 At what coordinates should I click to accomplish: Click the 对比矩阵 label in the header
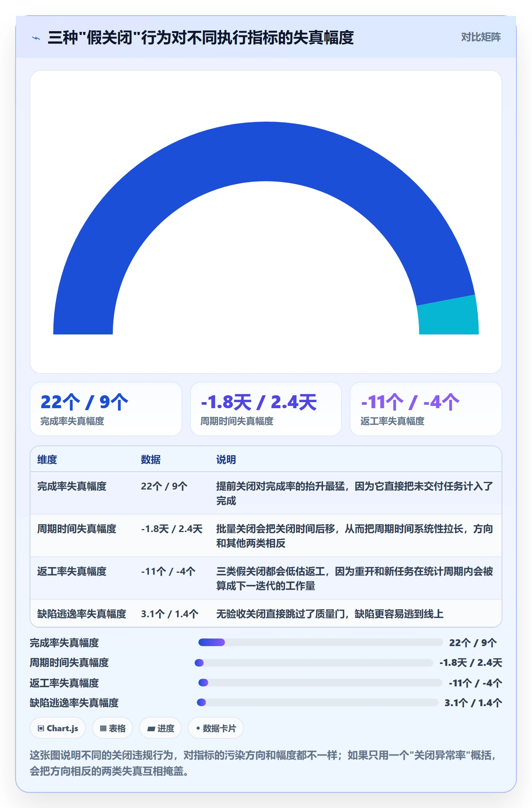(481, 37)
